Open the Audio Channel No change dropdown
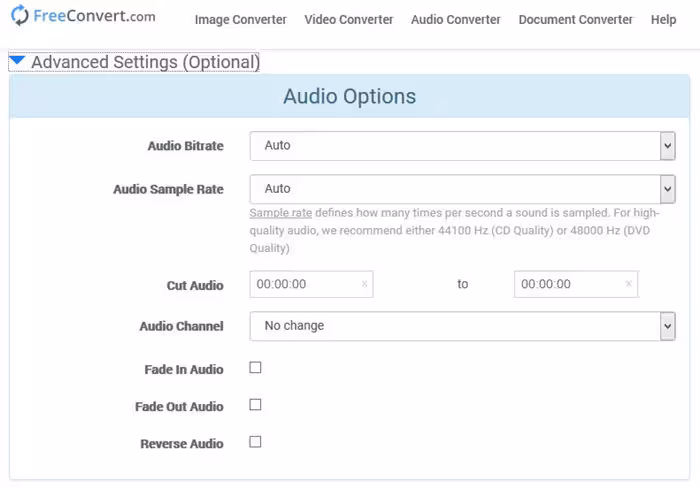 point(455,326)
